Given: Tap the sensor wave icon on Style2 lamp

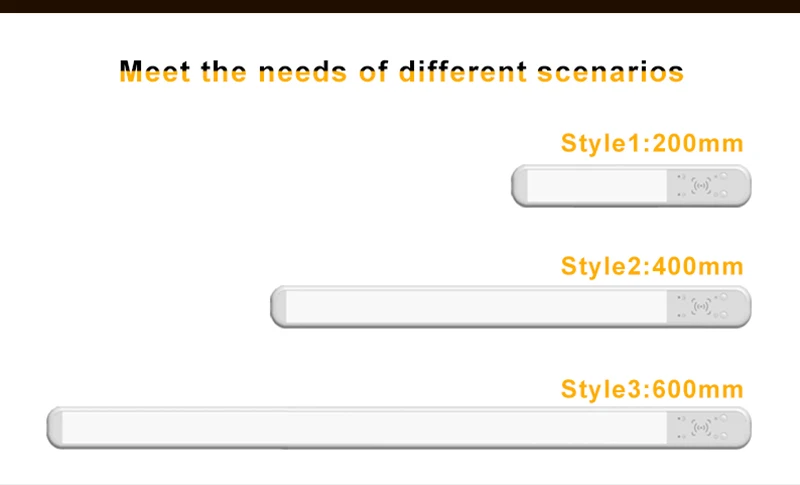Looking at the screenshot, I should click(x=701, y=307).
